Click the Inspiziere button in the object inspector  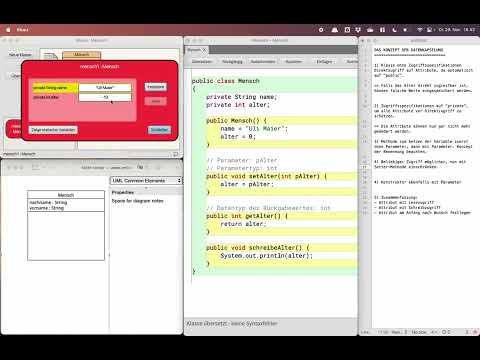coord(156,87)
